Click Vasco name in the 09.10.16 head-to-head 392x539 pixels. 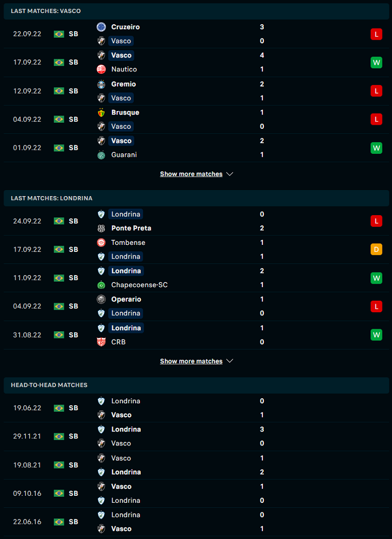coord(121,486)
